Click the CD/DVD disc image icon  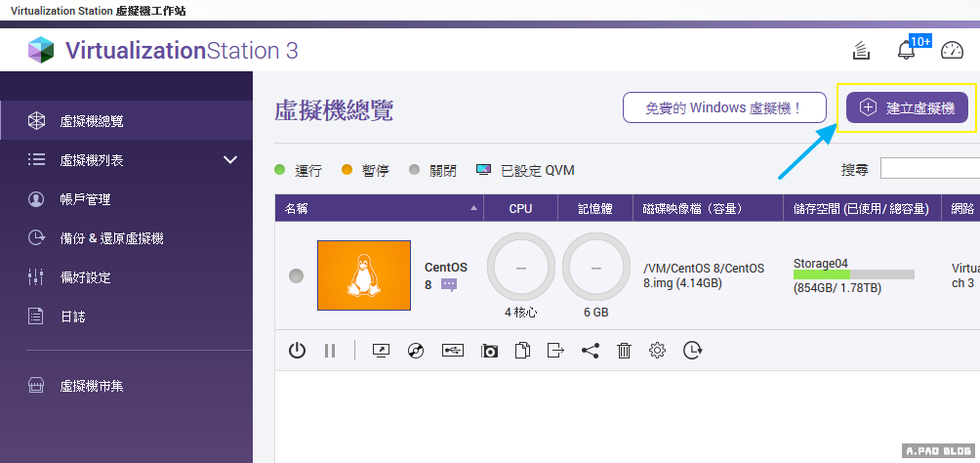pyautogui.click(x=416, y=350)
